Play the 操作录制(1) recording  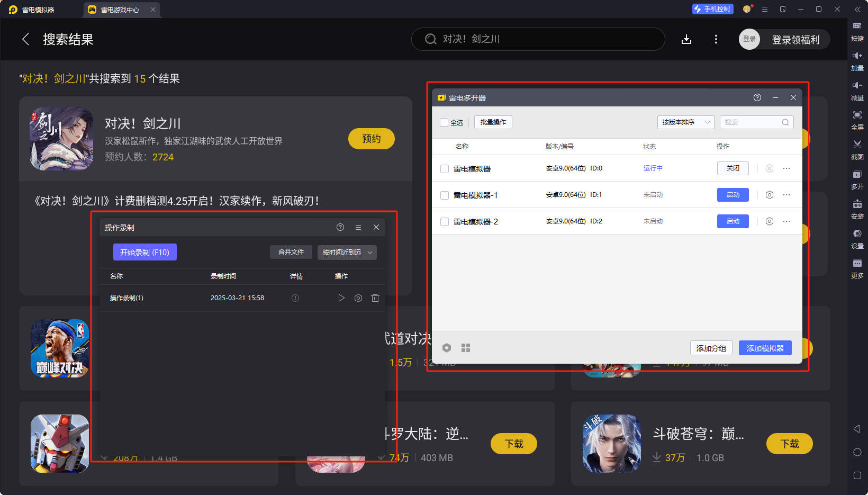[341, 298]
